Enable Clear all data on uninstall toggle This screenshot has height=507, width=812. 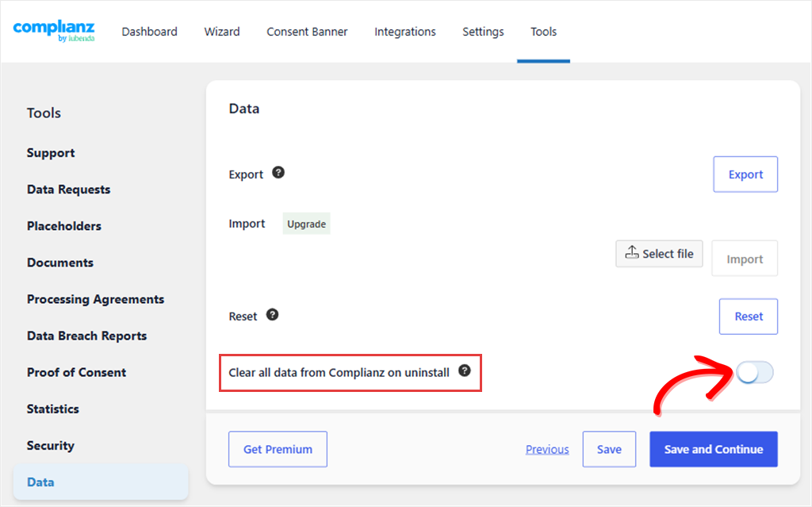click(x=755, y=372)
